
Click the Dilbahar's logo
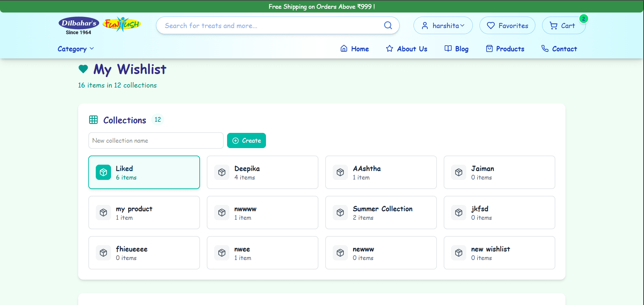[79, 26]
